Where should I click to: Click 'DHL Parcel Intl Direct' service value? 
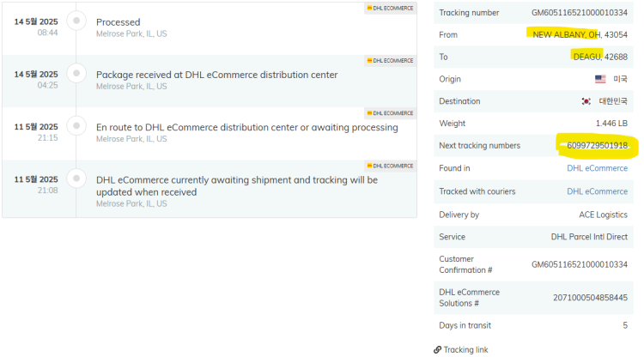coord(589,237)
